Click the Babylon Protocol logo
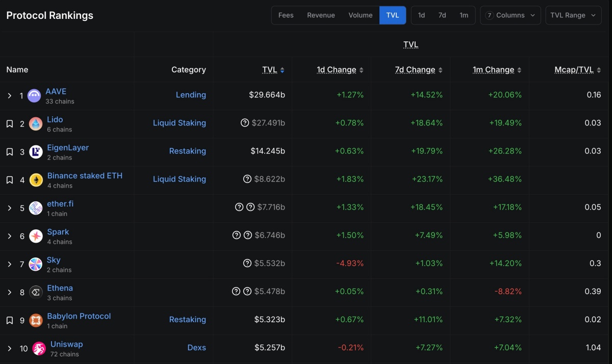Image resolution: width=612 pixels, height=364 pixels. pyautogui.click(x=36, y=320)
